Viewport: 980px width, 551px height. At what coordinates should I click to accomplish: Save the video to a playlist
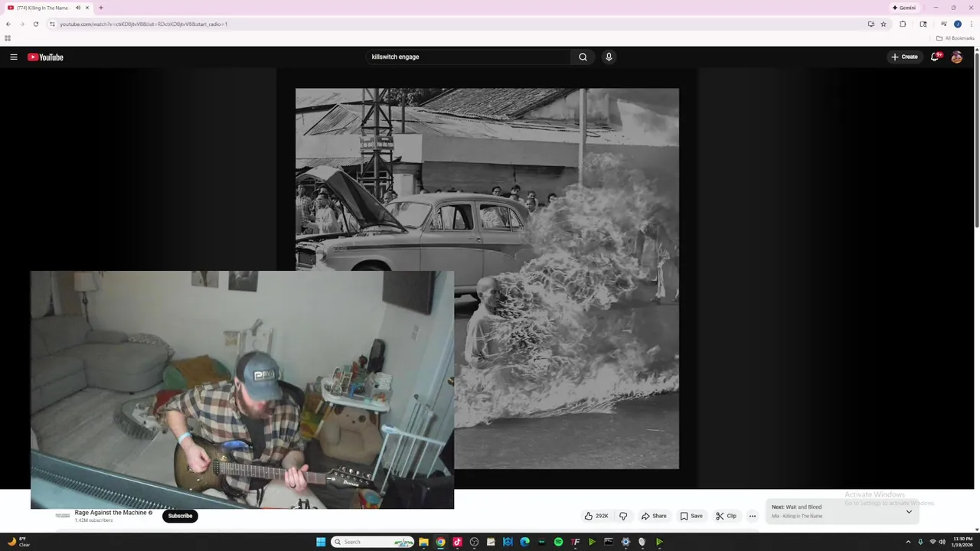pos(691,516)
